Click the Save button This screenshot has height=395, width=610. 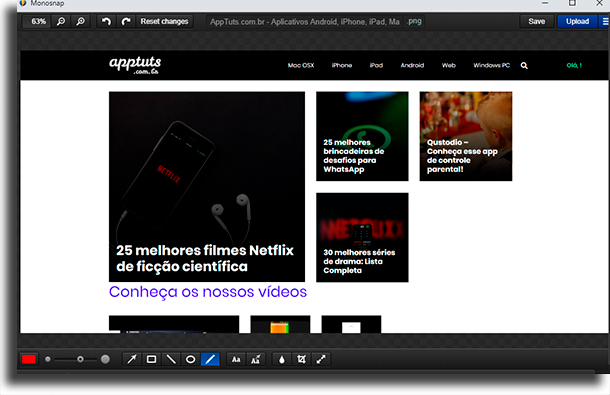tap(536, 21)
